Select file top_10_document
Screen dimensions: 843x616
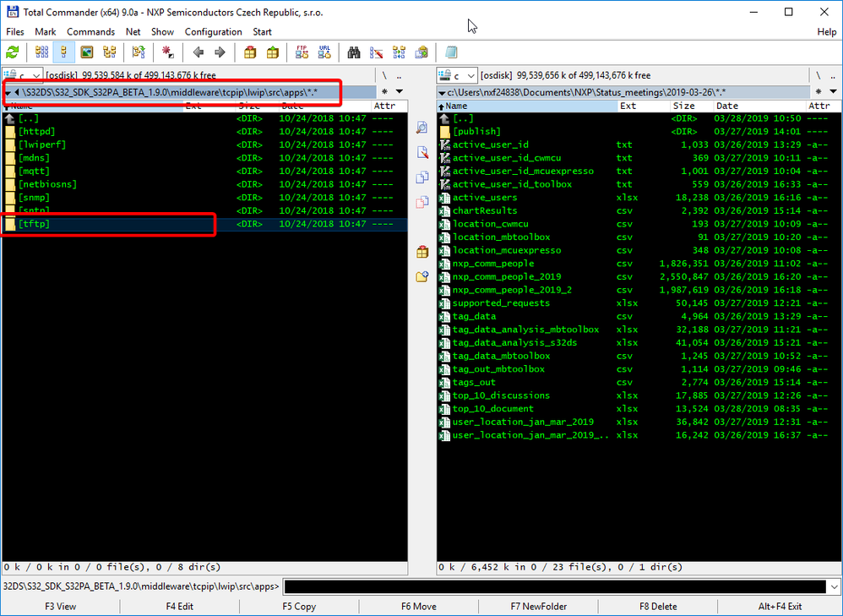pyautogui.click(x=639, y=408)
